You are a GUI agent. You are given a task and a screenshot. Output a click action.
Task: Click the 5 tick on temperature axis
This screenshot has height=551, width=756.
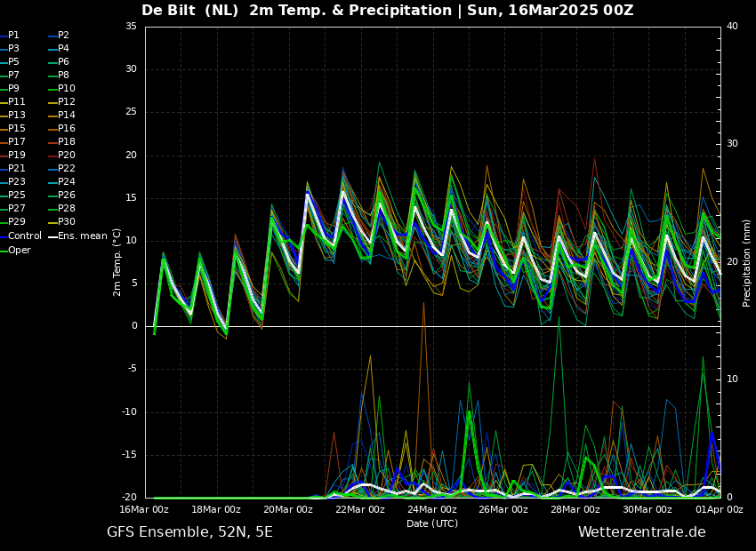click(x=134, y=283)
